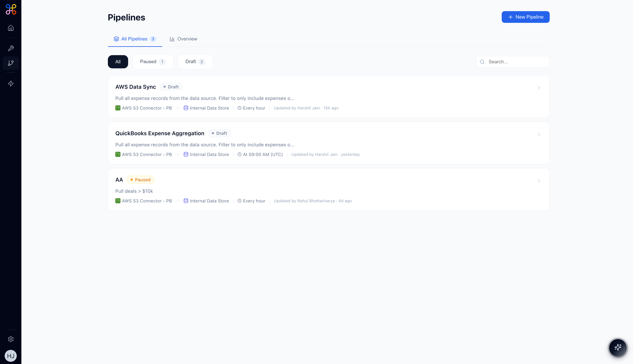This screenshot has height=364, width=633.
Task: Click AWS S3 icon in QuickBooks Expense Aggregation
Action: coord(118,154)
